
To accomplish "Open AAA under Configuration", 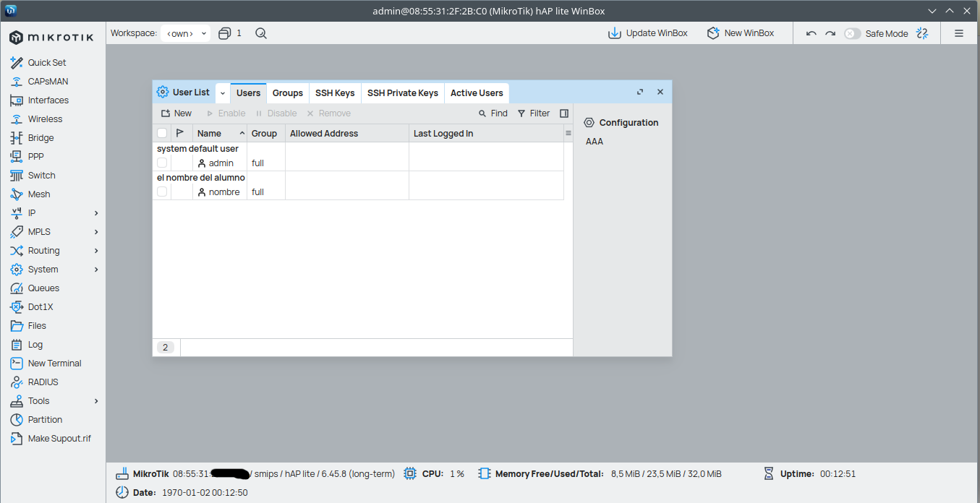I will (595, 142).
